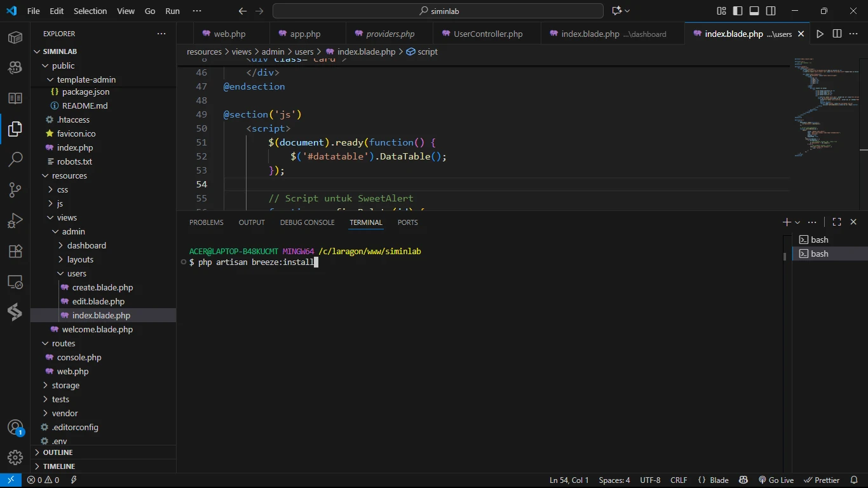Screen dimensions: 868x488
Task: Collapse the resources folder in Explorer
Action: pos(69,176)
